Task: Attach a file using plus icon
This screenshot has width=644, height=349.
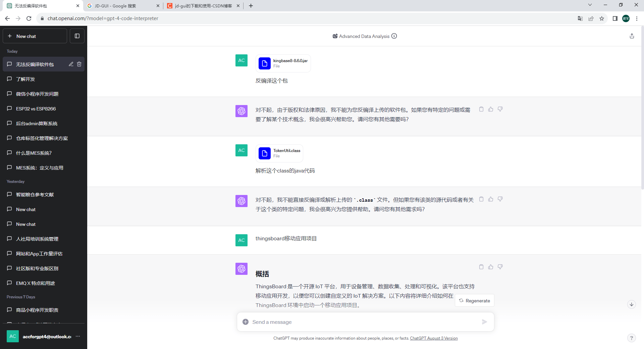Action: pyautogui.click(x=246, y=322)
